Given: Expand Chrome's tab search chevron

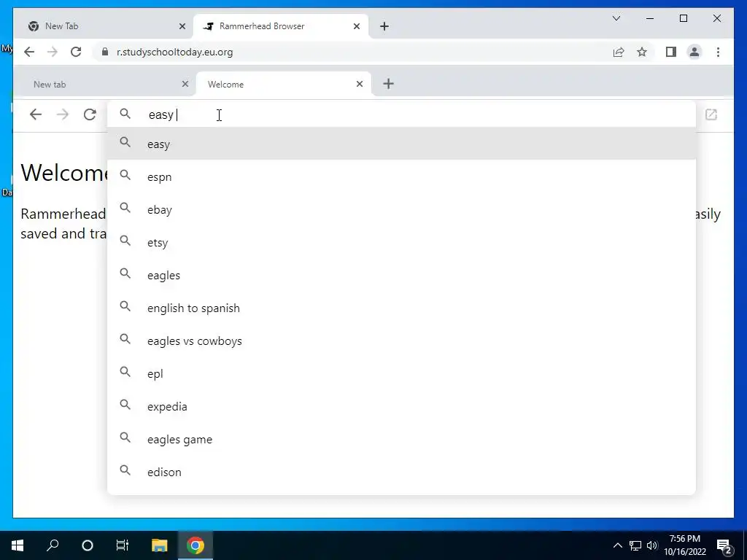Looking at the screenshot, I should [616, 18].
